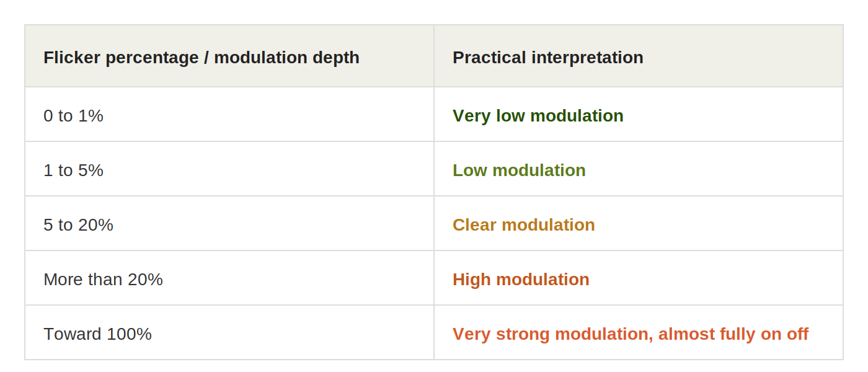Click the '20%' in the 'More than 20%' row
This screenshot has height=372, width=868.
145,280
